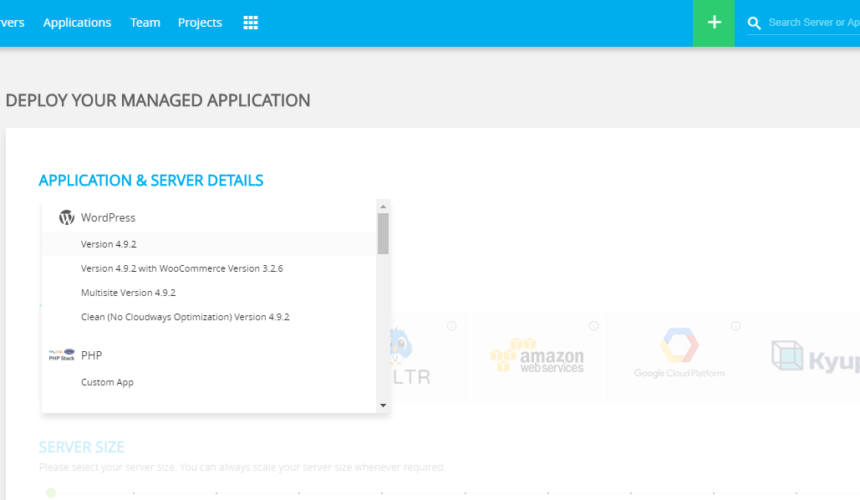The width and height of the screenshot is (860, 500).
Task: Focus the Search Server or App field
Action: tap(814, 22)
